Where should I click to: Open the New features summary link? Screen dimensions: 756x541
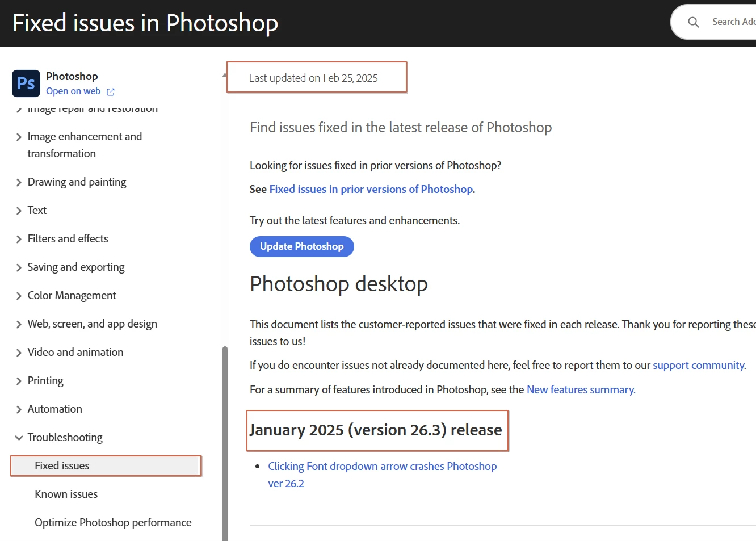[x=581, y=389]
